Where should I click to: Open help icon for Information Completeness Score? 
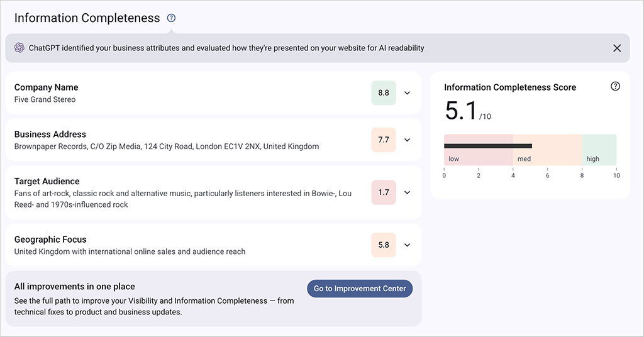pyautogui.click(x=615, y=86)
